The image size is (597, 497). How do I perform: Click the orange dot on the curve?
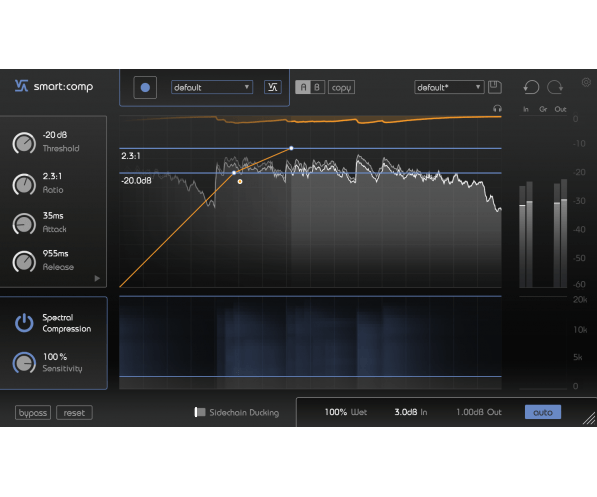click(x=240, y=182)
